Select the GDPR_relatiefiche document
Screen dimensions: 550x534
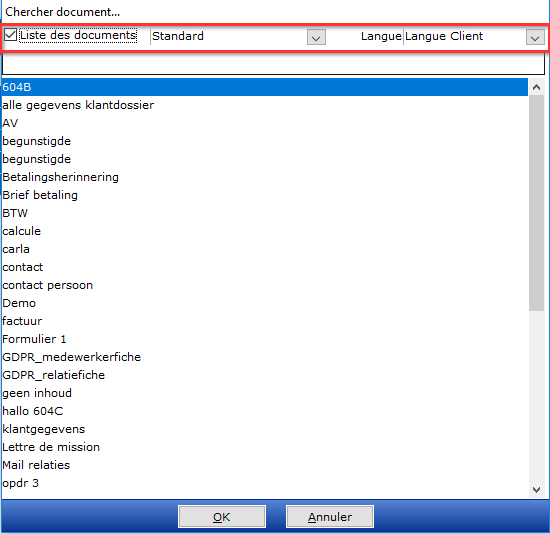tap(264, 375)
